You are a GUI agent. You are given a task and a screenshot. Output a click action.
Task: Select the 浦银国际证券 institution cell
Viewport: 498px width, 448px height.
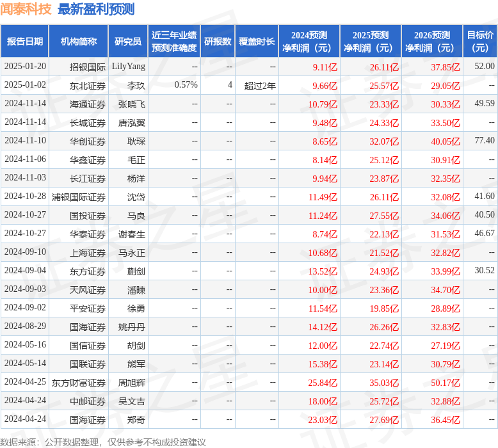[x=79, y=197]
